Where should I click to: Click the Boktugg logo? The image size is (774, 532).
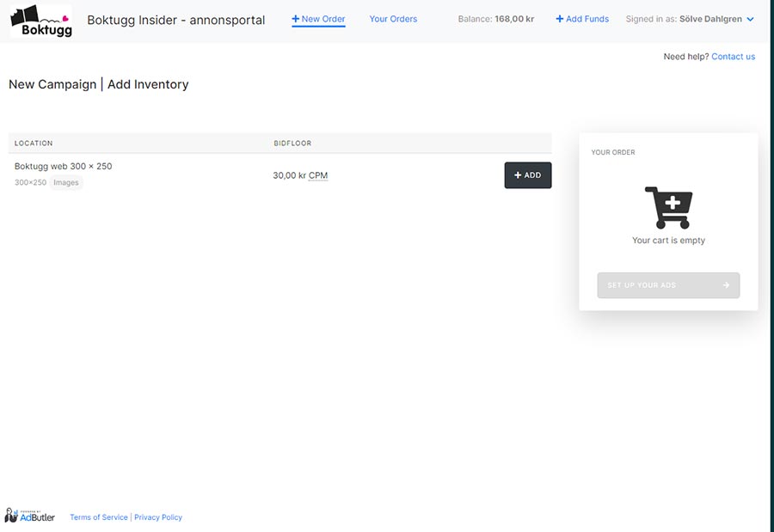(x=41, y=21)
